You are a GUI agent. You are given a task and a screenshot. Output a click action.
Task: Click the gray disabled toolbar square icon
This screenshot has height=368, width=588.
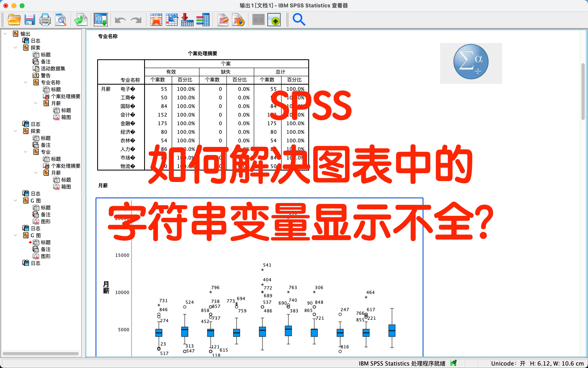[x=258, y=19]
